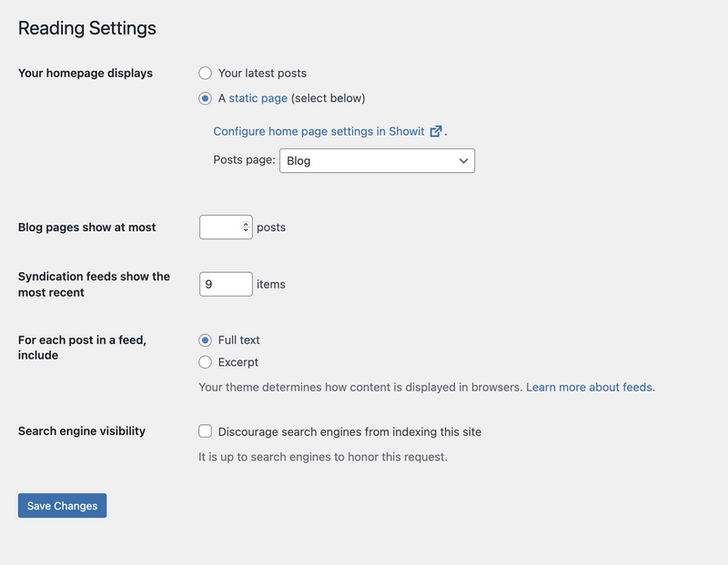Click the Save Changes button

[x=62, y=506]
